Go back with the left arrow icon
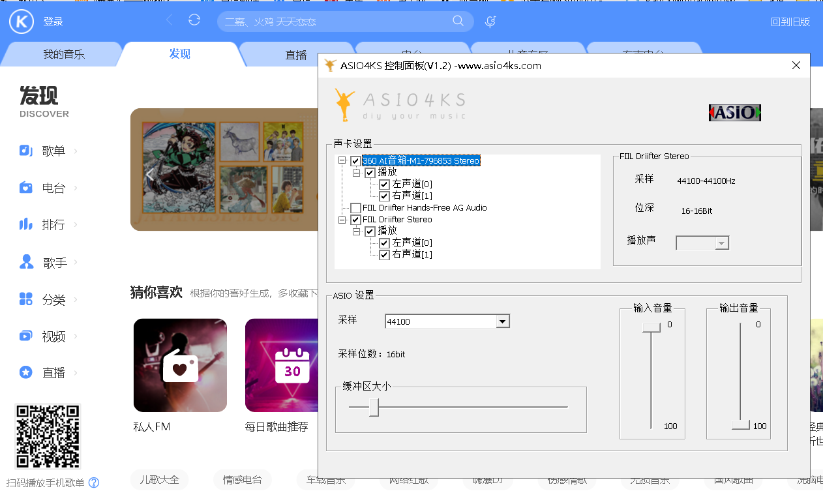The image size is (823, 504). pyautogui.click(x=170, y=20)
